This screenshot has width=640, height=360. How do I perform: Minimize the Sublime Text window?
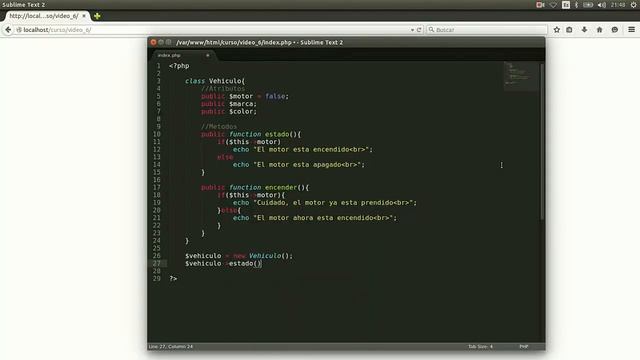tap(161, 42)
